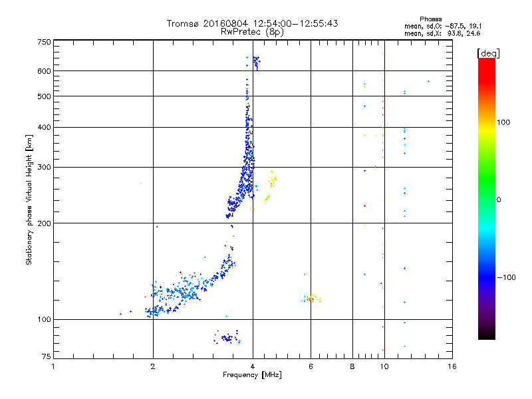Click the purple-blue cluster below 100 km
The image size is (532, 399).
[227, 337]
